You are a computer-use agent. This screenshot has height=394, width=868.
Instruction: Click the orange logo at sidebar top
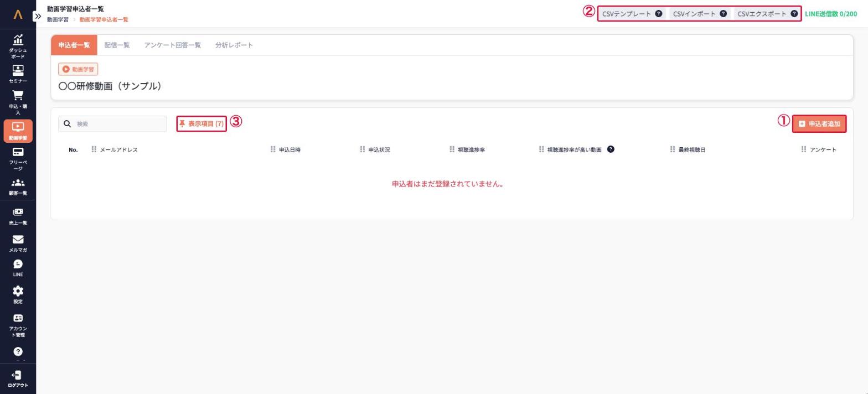tap(18, 15)
